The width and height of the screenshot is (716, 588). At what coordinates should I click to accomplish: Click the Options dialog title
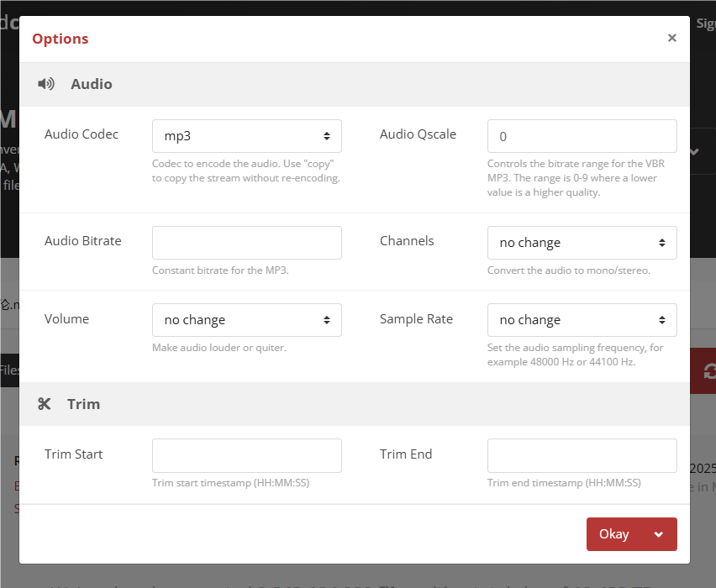click(x=60, y=39)
